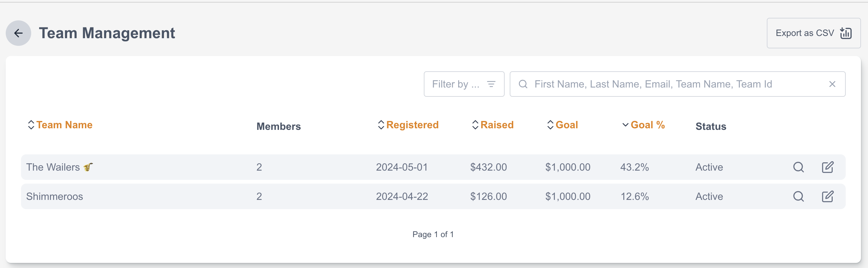
Task: Open the Filter by dropdown
Action: coord(464,84)
